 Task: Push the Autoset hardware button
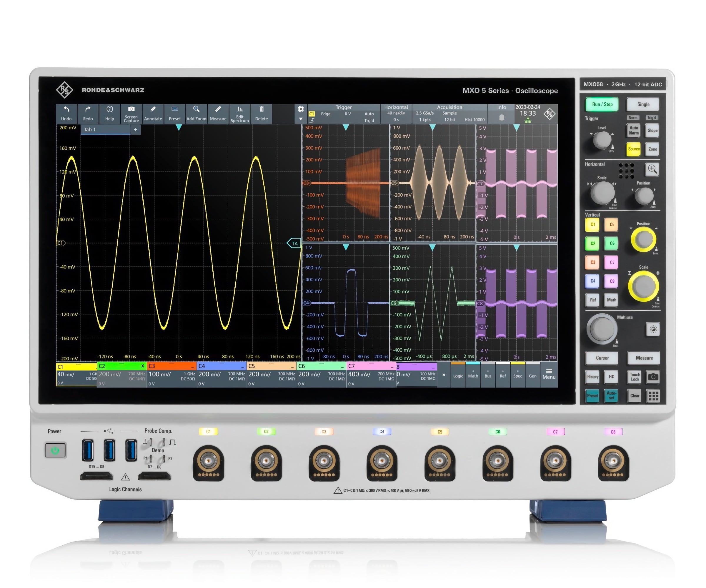click(x=611, y=396)
